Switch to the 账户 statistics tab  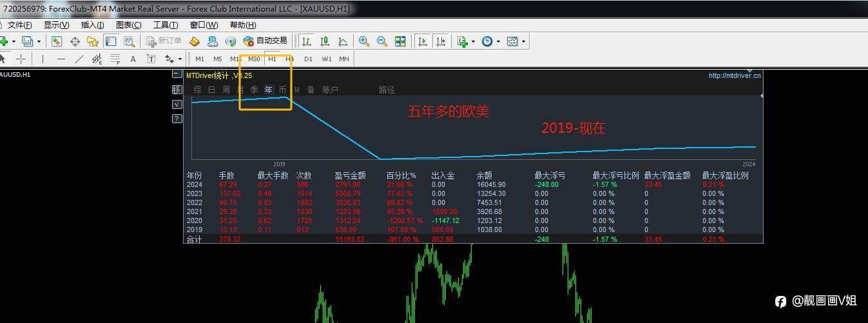(330, 90)
